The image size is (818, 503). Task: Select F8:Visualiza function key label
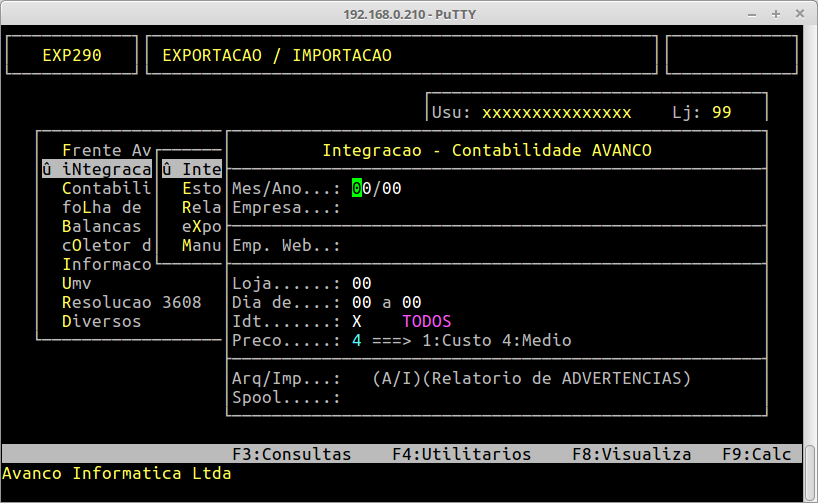tap(631, 454)
